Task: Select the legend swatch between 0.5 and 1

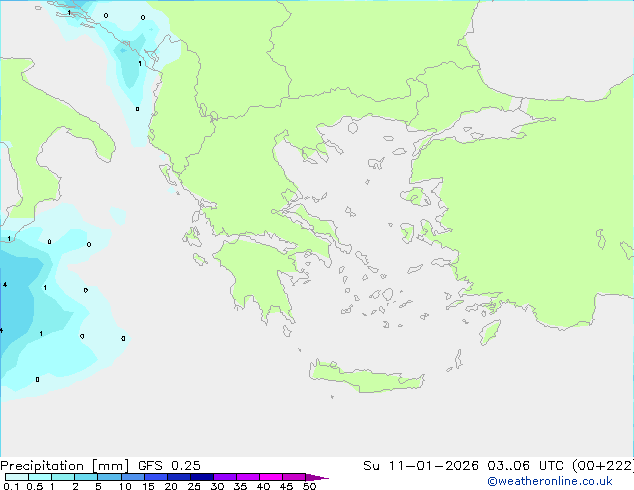Action: click(x=40, y=477)
